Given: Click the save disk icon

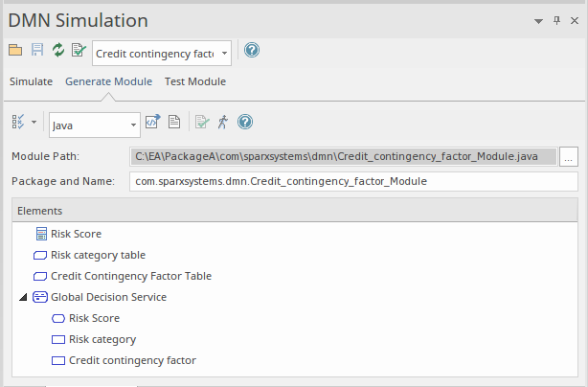Looking at the screenshot, I should click(x=37, y=51).
